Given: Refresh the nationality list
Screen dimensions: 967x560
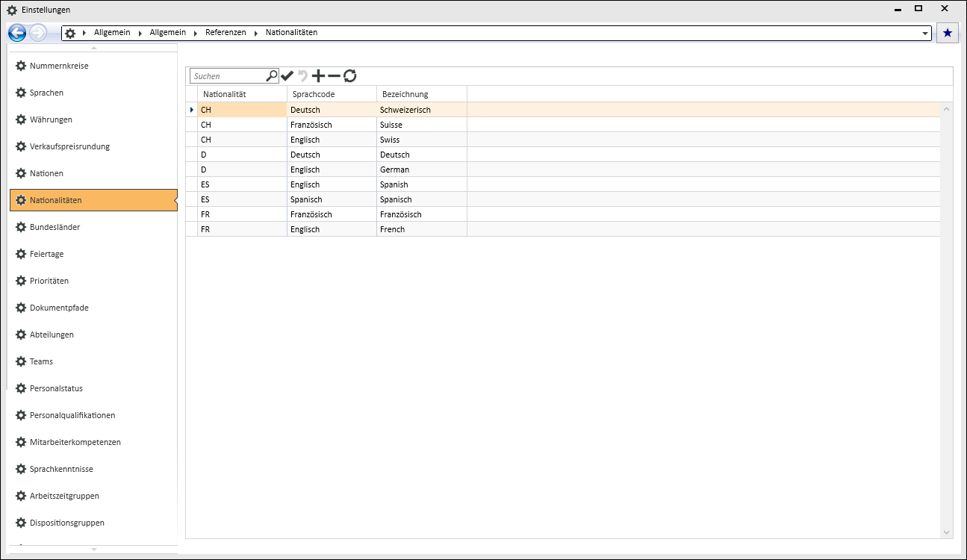Looking at the screenshot, I should tap(349, 75).
